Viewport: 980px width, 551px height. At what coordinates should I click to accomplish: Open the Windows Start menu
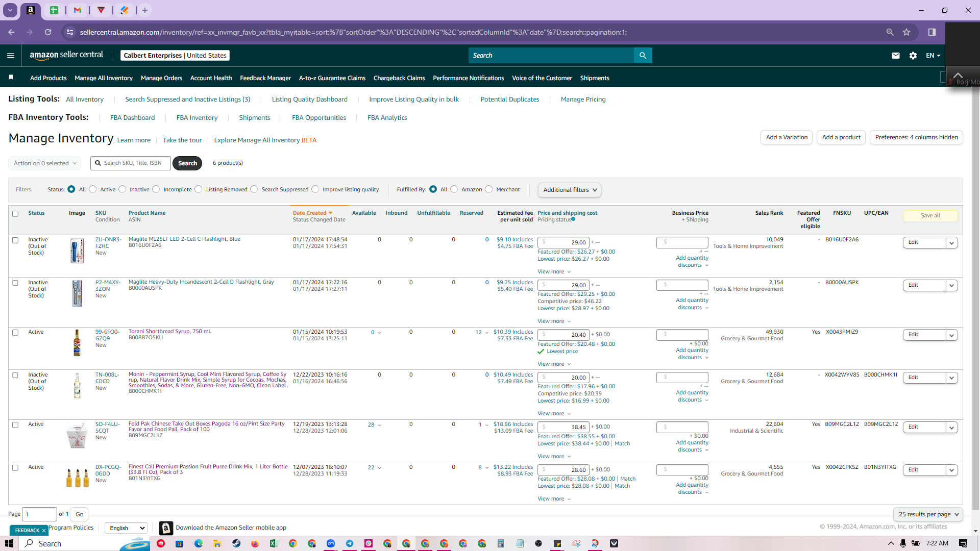point(9,543)
